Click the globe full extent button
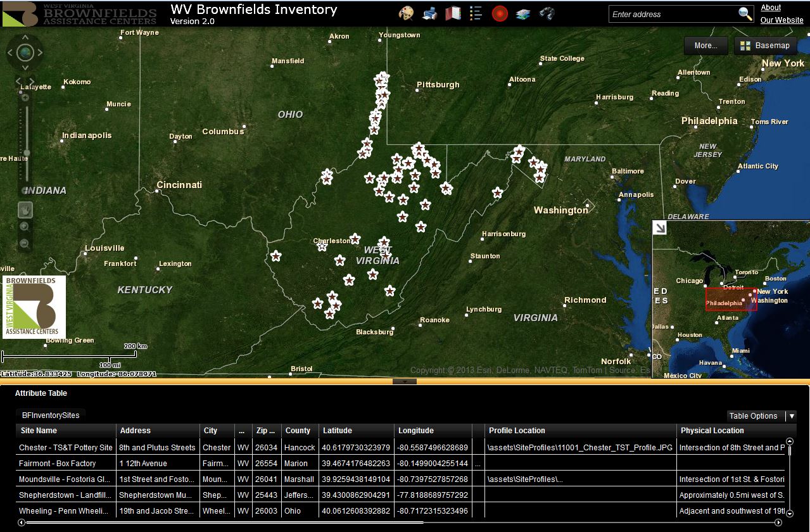The width and height of the screenshot is (810, 532). pyautogui.click(x=25, y=53)
